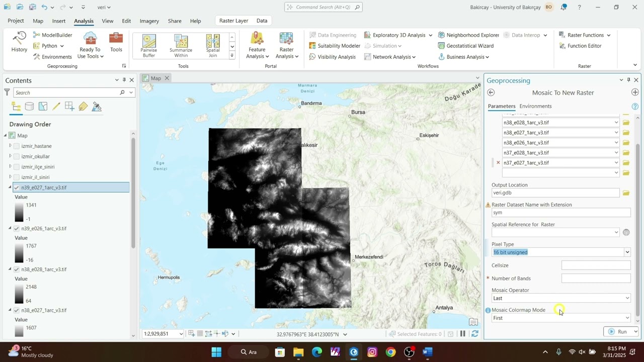Switch to List By Labeling view
This screenshot has width=644, height=362.
pyautogui.click(x=83, y=107)
